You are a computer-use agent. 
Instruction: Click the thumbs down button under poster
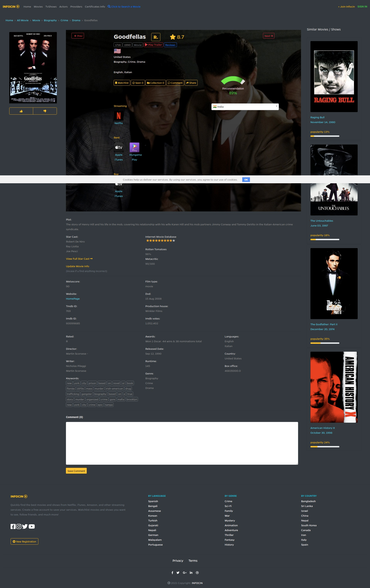click(x=45, y=111)
